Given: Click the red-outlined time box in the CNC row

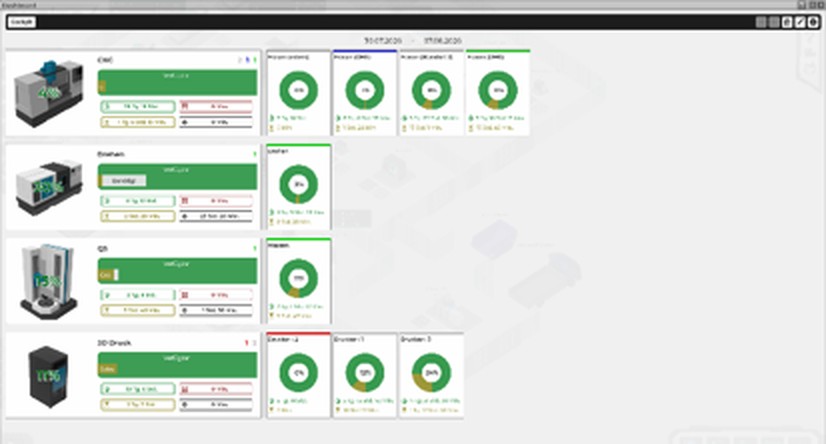Looking at the screenshot, I should (x=216, y=106).
